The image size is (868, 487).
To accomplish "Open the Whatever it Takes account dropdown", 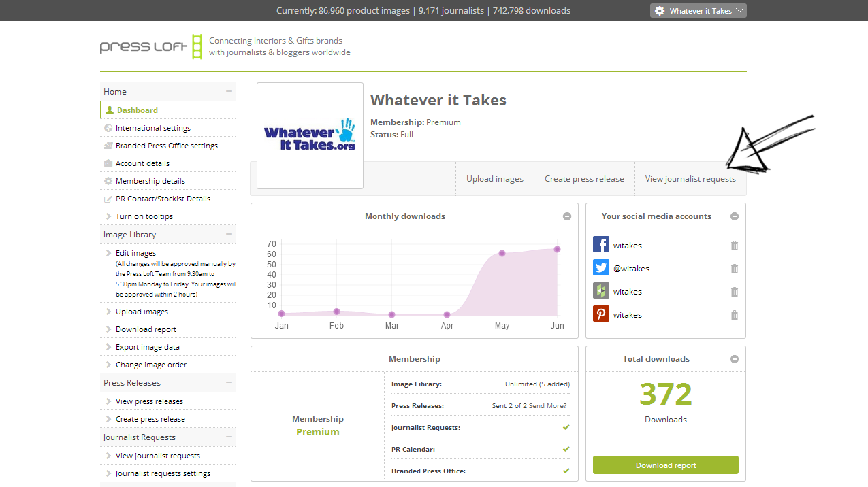I will pos(698,11).
